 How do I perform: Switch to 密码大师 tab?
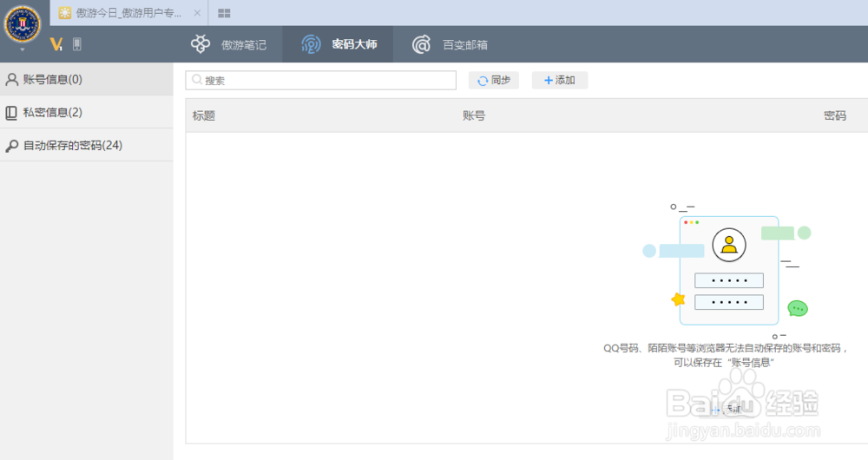pos(338,44)
